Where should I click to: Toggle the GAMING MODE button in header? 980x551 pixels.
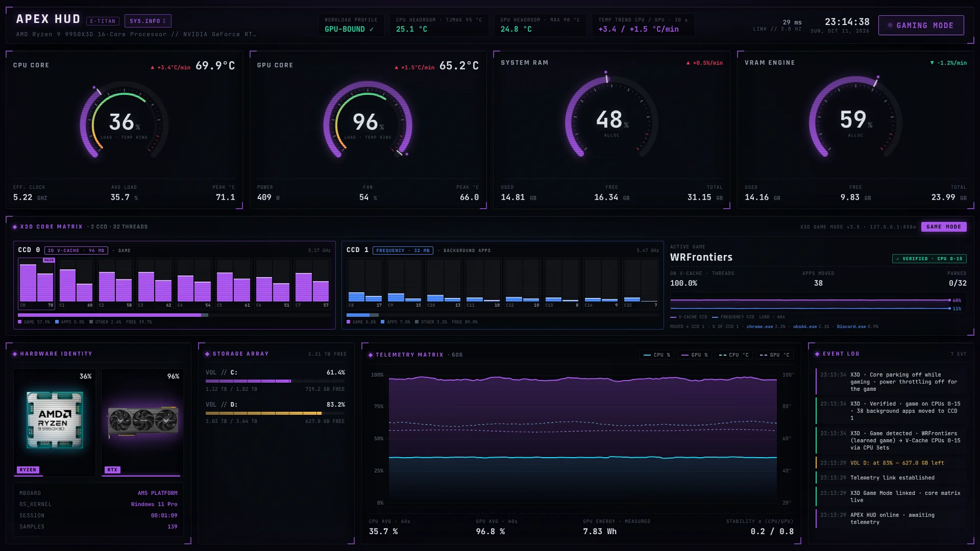pos(921,26)
